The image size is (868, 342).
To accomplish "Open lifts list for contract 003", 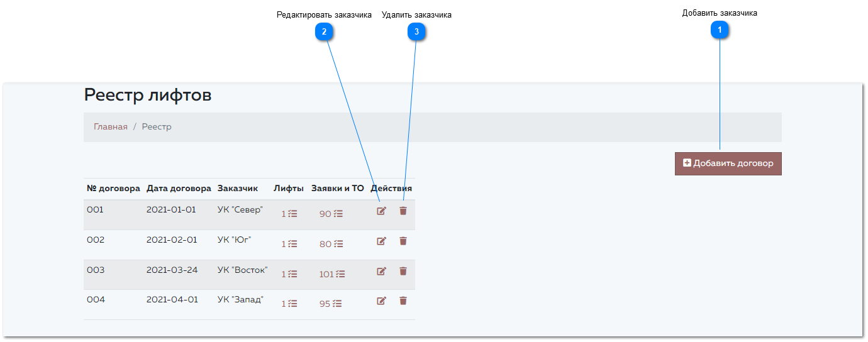I will click(289, 274).
